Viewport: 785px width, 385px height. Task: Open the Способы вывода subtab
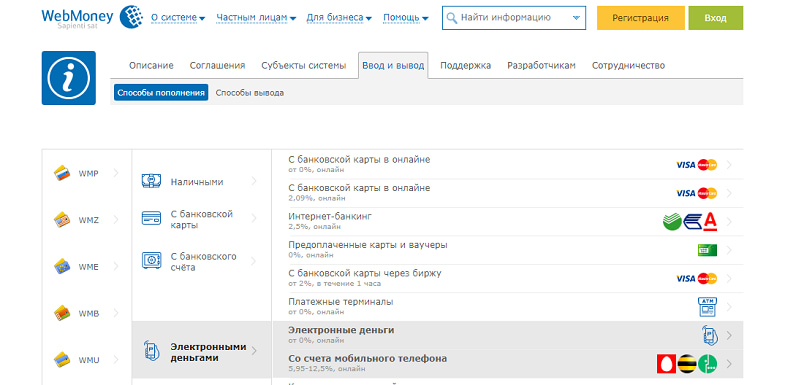250,93
